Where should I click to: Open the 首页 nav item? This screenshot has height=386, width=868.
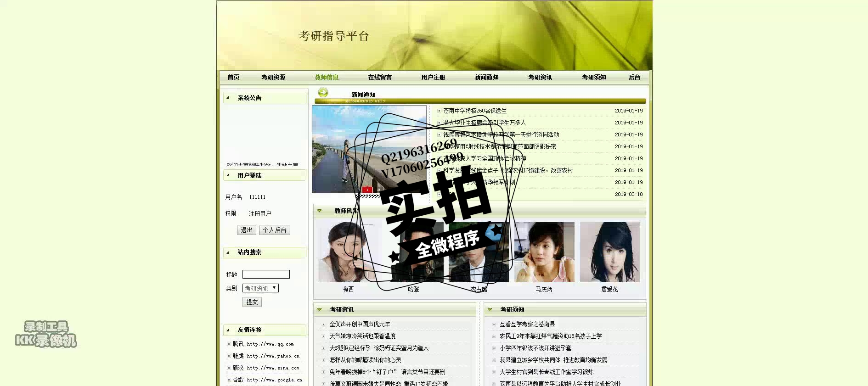[233, 77]
